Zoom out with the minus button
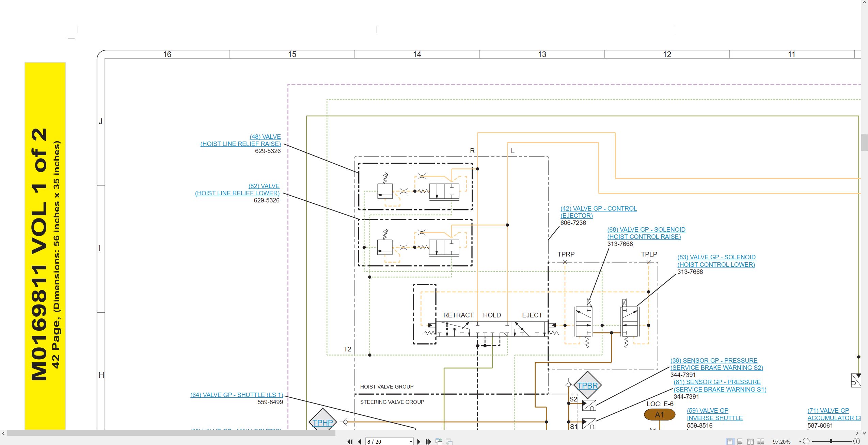 [x=806, y=441]
